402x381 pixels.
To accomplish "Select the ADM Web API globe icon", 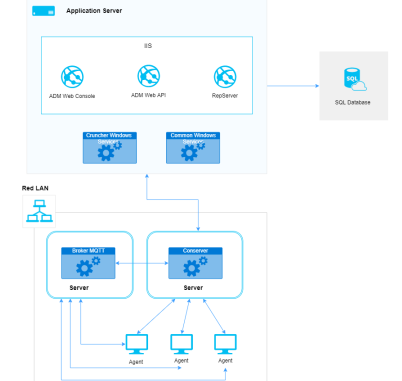I will pyautogui.click(x=149, y=76).
